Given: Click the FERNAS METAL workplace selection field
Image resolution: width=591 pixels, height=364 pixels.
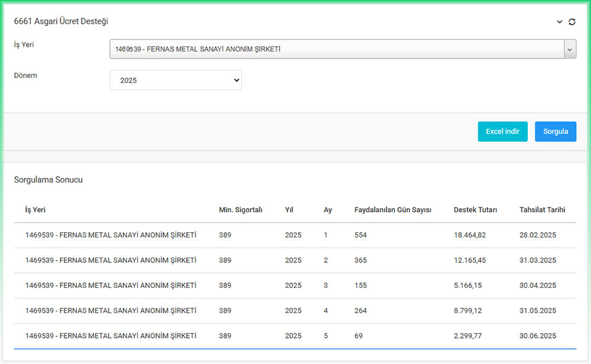Looking at the screenshot, I should pos(337,50).
